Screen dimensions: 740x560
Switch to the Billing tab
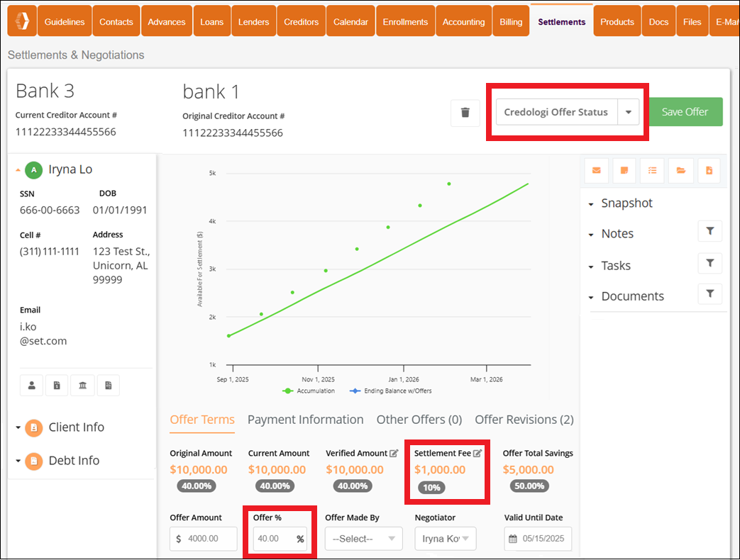tap(511, 21)
